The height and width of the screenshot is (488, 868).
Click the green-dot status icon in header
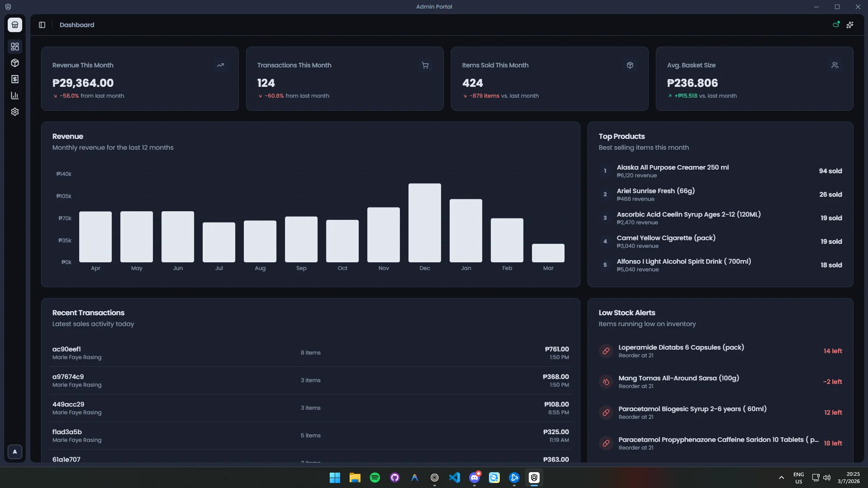[836, 24]
